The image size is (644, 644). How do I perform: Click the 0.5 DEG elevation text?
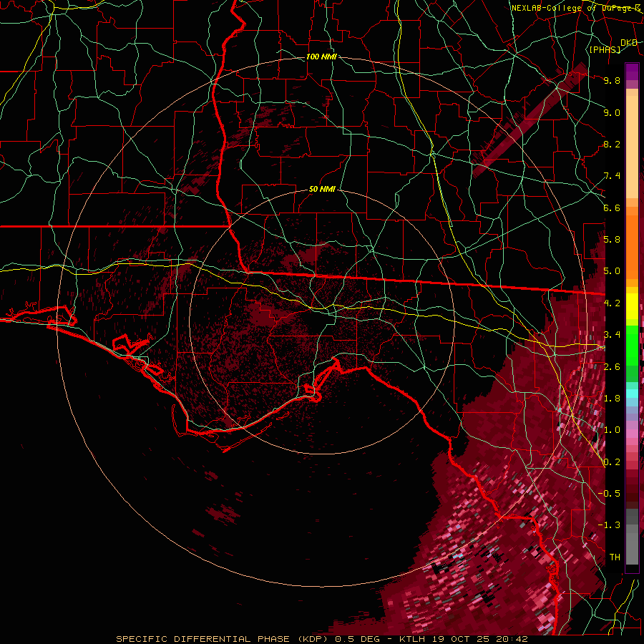(x=357, y=639)
